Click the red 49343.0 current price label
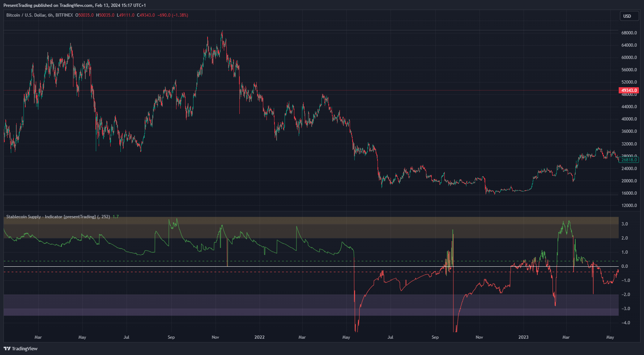The width and height of the screenshot is (644, 355). (629, 90)
